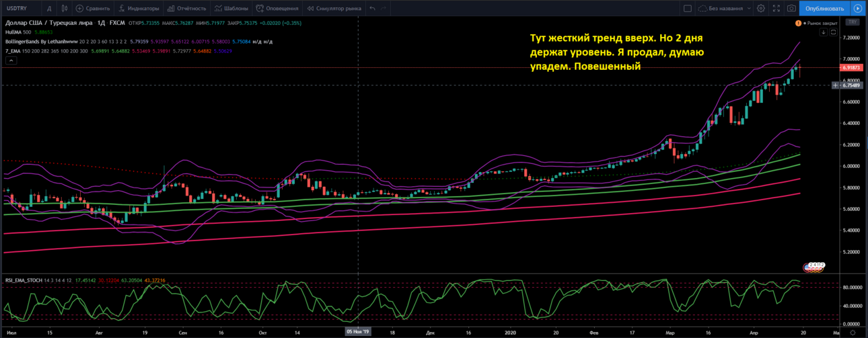Select the HullMA 500 indicator legend
Screen dimensions: 868x338
17,32
